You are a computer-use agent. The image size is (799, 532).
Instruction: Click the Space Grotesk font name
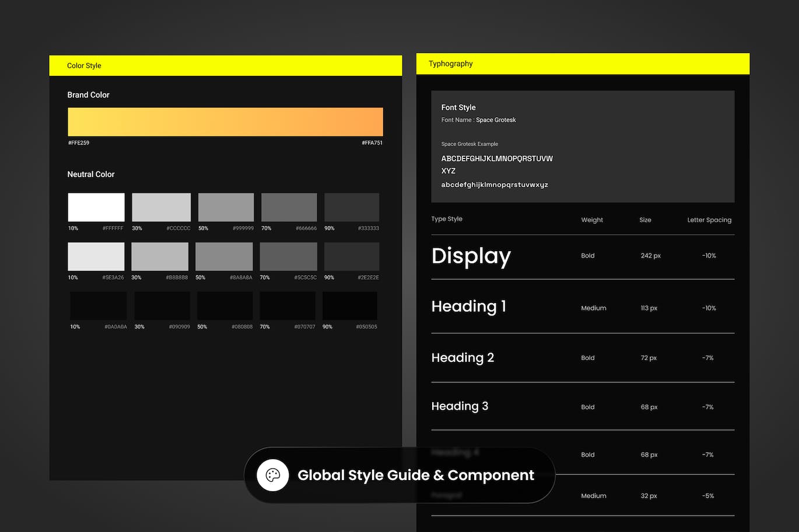pyautogui.click(x=496, y=120)
